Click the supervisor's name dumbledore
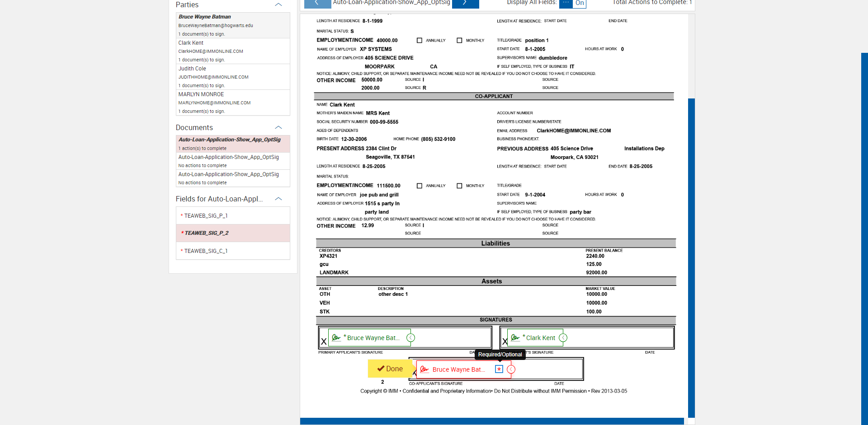The height and width of the screenshot is (425, 868). (x=553, y=58)
